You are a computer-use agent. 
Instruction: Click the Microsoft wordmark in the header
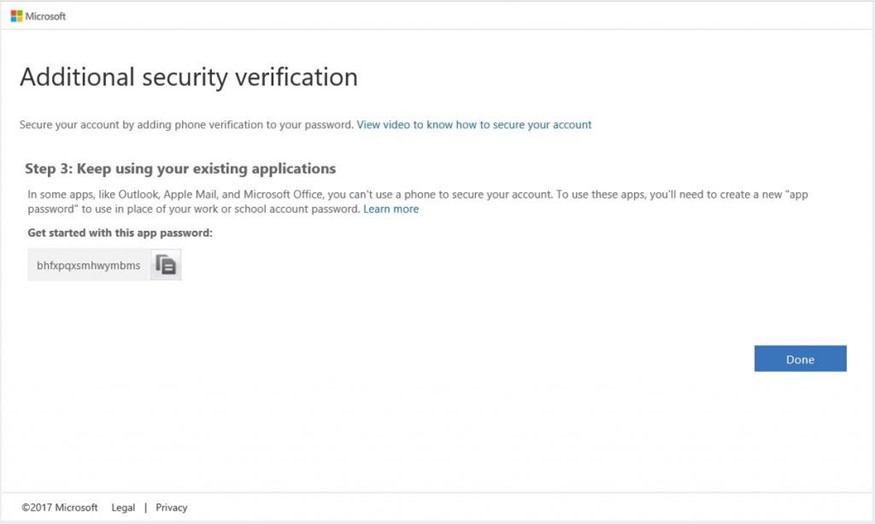45,16
